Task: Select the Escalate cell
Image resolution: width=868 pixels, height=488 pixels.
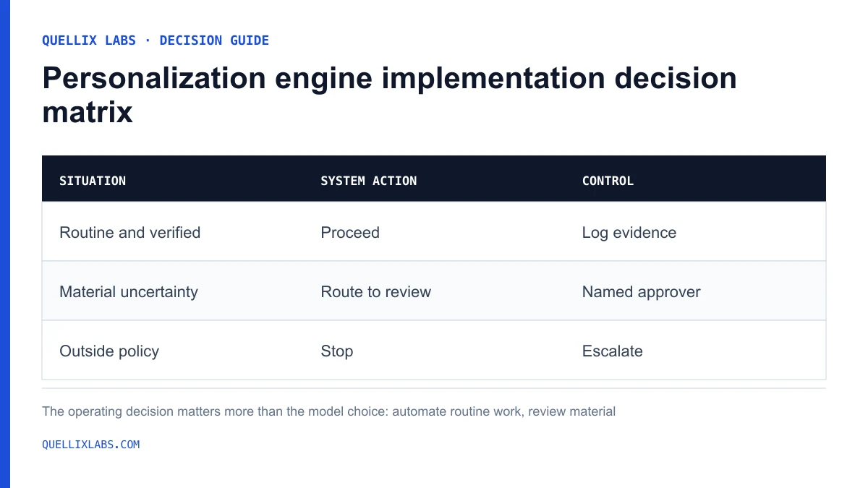Action: tap(612, 351)
